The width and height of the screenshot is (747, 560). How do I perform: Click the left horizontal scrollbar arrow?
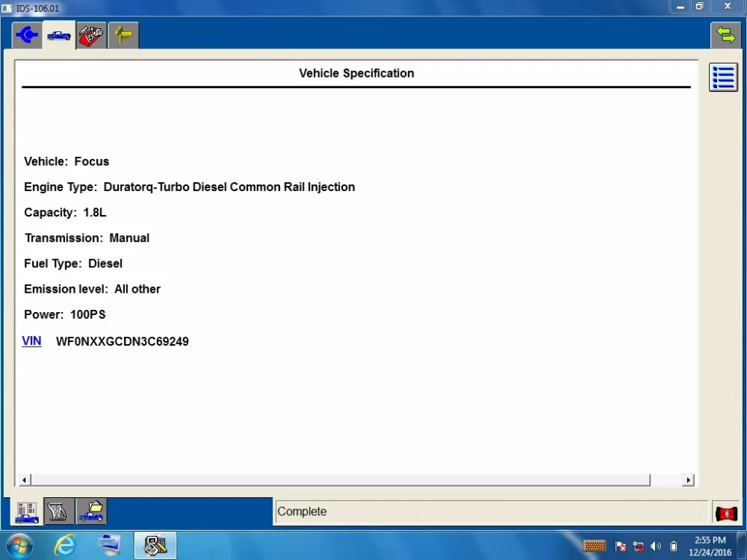(23, 479)
